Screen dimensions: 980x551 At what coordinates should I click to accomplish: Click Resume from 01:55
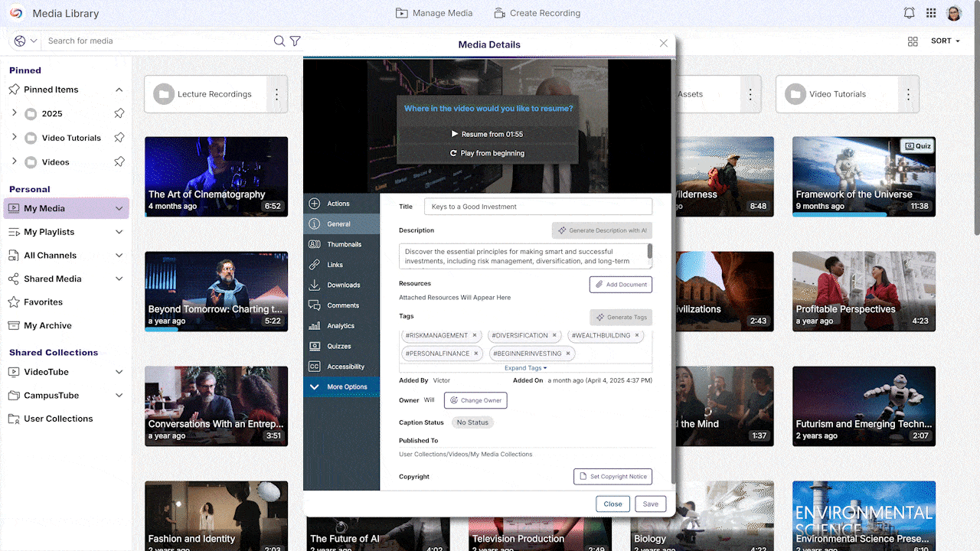pyautogui.click(x=488, y=134)
